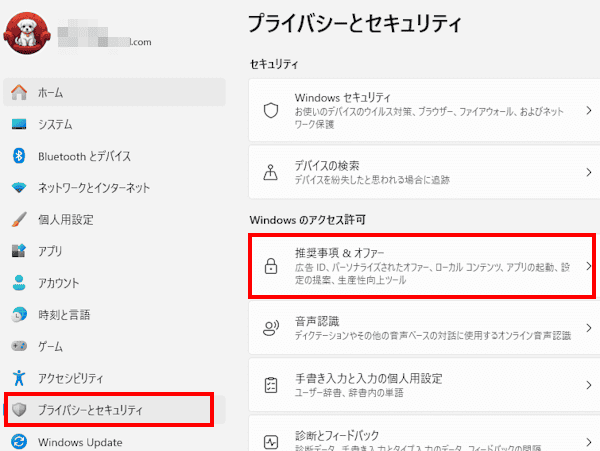Open アクセシビリティ label in the sidebar

coord(70,378)
